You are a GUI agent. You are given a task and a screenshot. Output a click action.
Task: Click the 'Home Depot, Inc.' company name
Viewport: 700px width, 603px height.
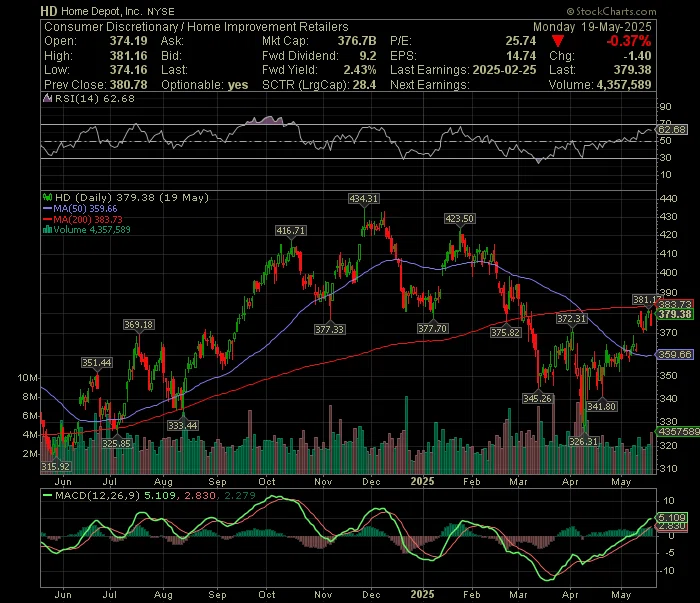(101, 11)
